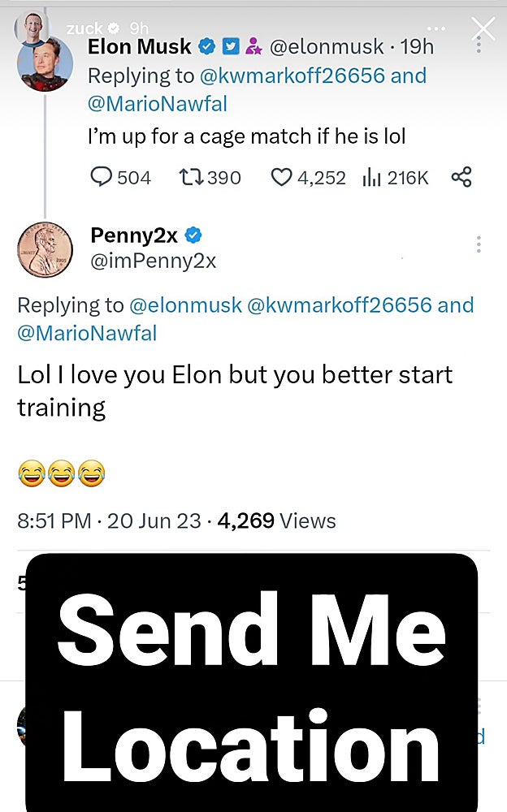Click Elon Musk's blue verified checkmark
This screenshot has height=812, width=507.
(x=207, y=46)
